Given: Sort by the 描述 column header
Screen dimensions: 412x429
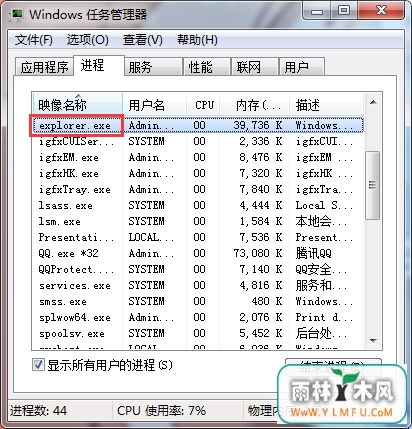Looking at the screenshot, I should pyautogui.click(x=326, y=105).
